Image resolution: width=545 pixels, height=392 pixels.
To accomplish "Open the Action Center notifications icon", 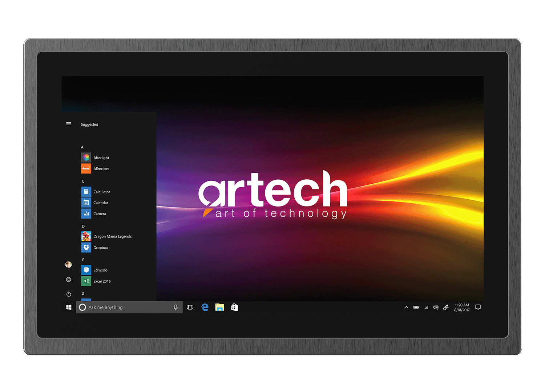I will 478,307.
